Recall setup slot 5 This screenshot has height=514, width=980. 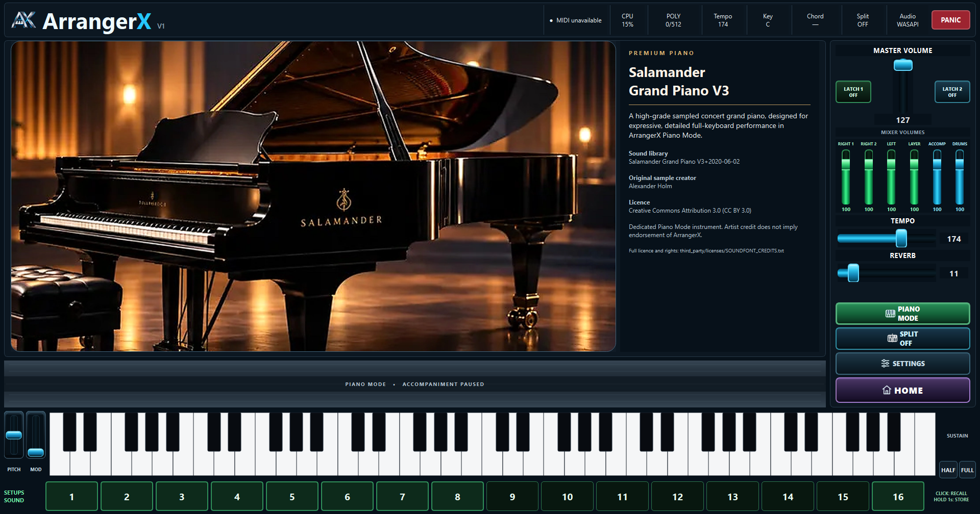point(292,497)
